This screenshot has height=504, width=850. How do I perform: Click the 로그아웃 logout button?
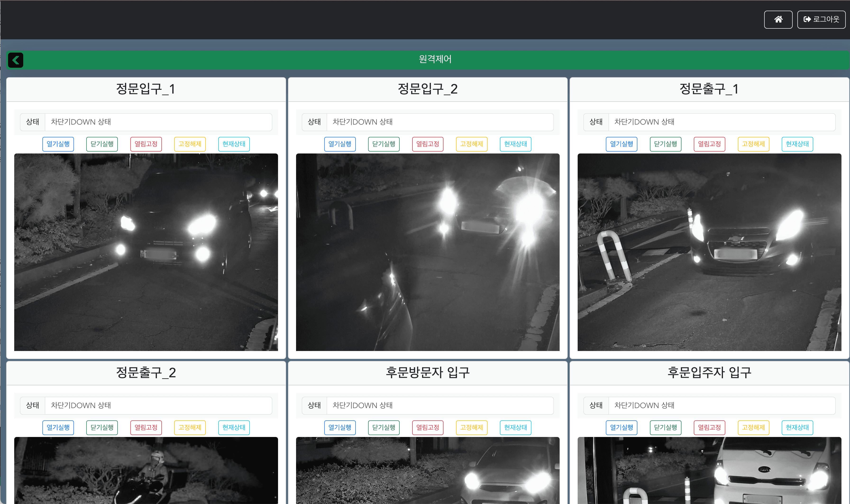(x=821, y=19)
